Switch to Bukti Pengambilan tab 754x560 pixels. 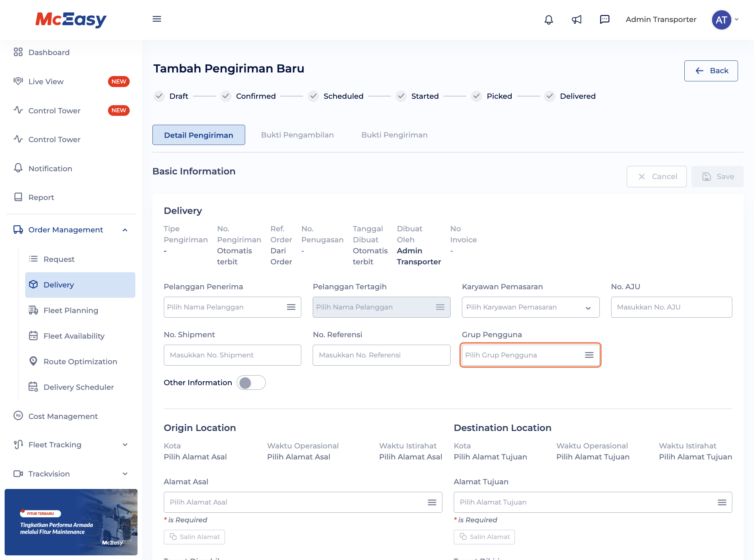click(297, 135)
